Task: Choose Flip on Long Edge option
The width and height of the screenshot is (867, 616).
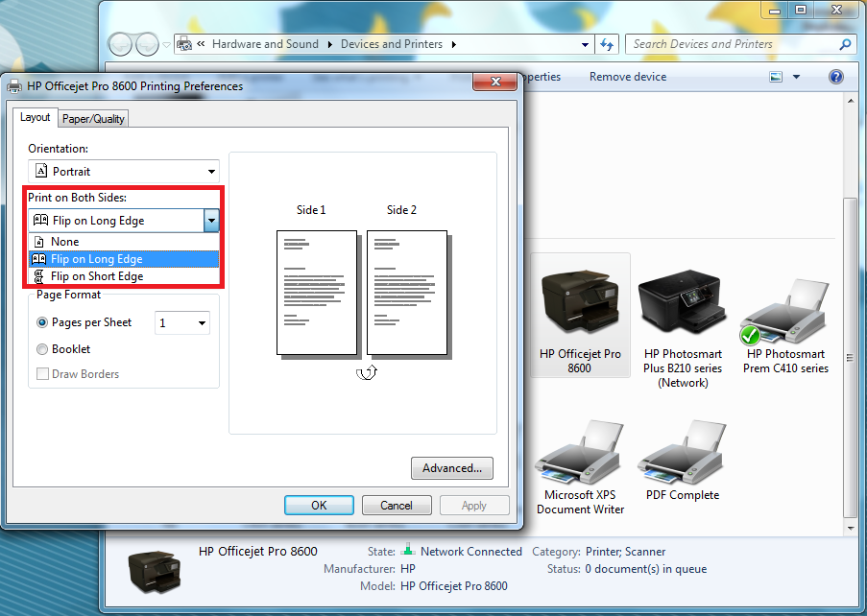Action: (124, 259)
